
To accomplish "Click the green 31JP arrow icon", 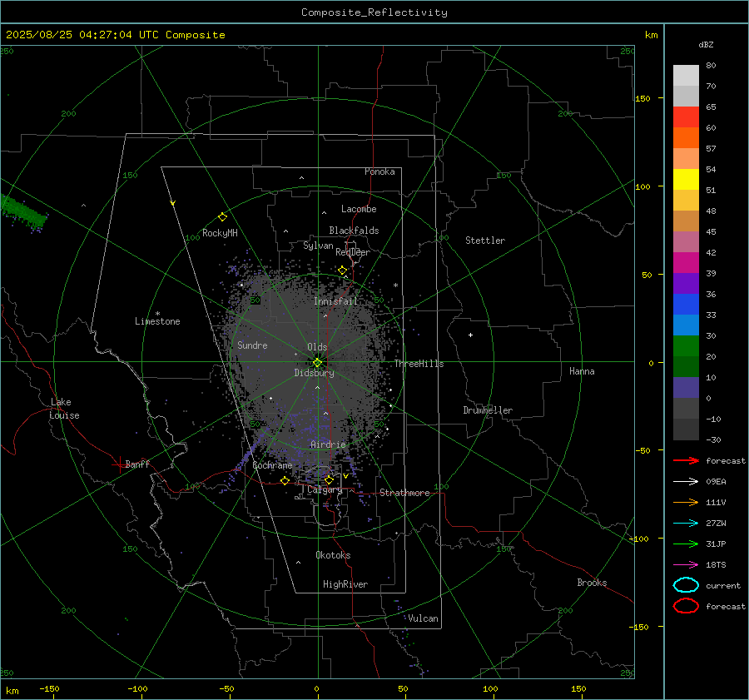I will click(686, 544).
